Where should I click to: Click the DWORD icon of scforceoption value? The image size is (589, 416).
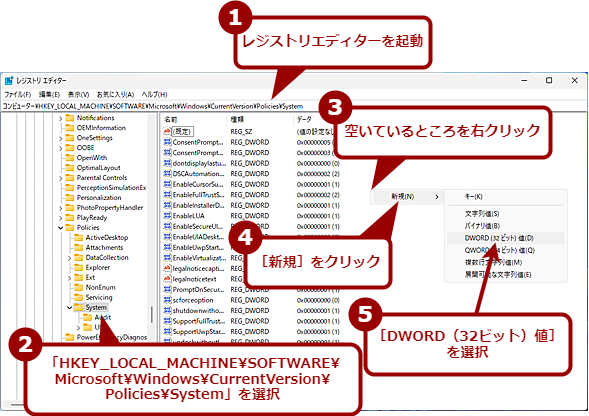(168, 300)
